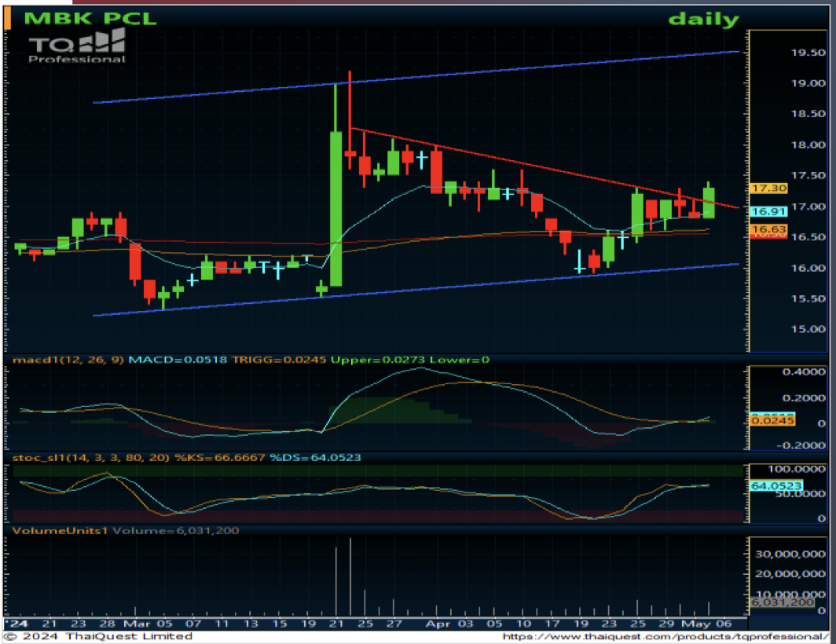Click the Apr date axis label
The height and width of the screenshot is (644, 836).
click(x=437, y=624)
